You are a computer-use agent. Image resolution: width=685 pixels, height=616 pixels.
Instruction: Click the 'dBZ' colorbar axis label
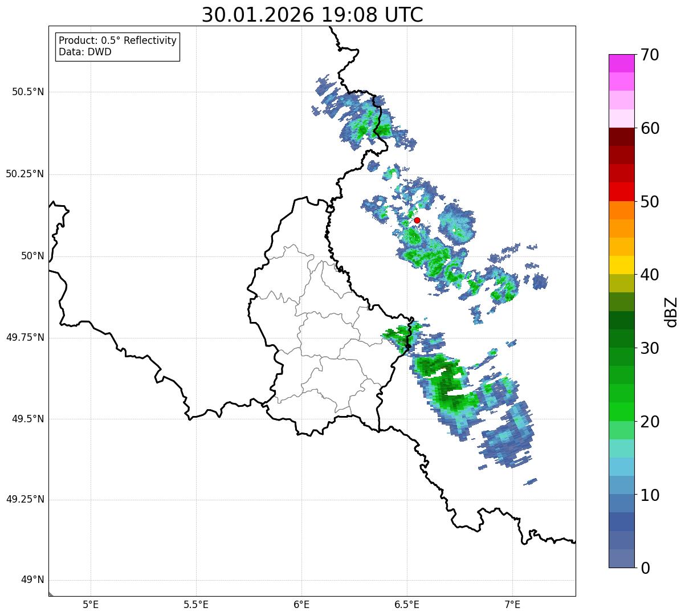671,312
